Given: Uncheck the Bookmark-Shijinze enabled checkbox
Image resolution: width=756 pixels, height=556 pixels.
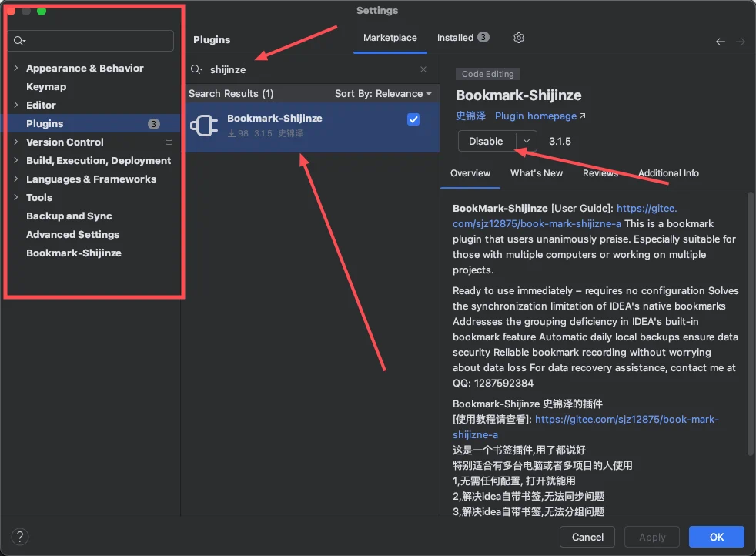Looking at the screenshot, I should tap(413, 119).
